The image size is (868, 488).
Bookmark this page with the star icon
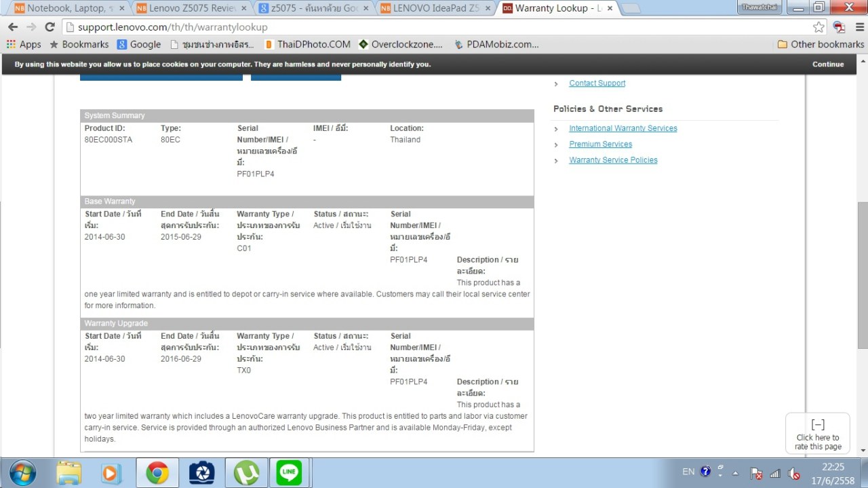(x=818, y=27)
